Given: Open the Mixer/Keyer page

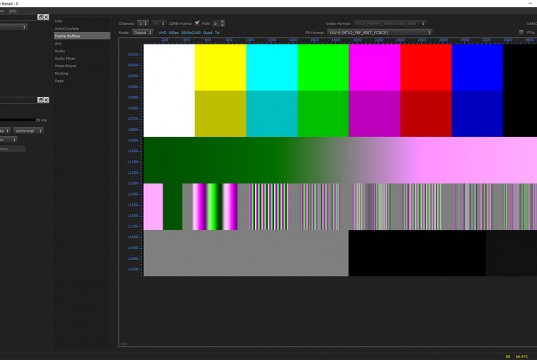Looking at the screenshot, I should tap(66, 66).
